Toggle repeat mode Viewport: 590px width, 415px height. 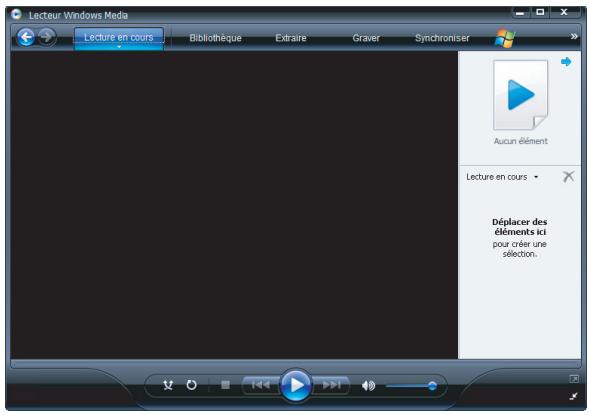pos(192,385)
